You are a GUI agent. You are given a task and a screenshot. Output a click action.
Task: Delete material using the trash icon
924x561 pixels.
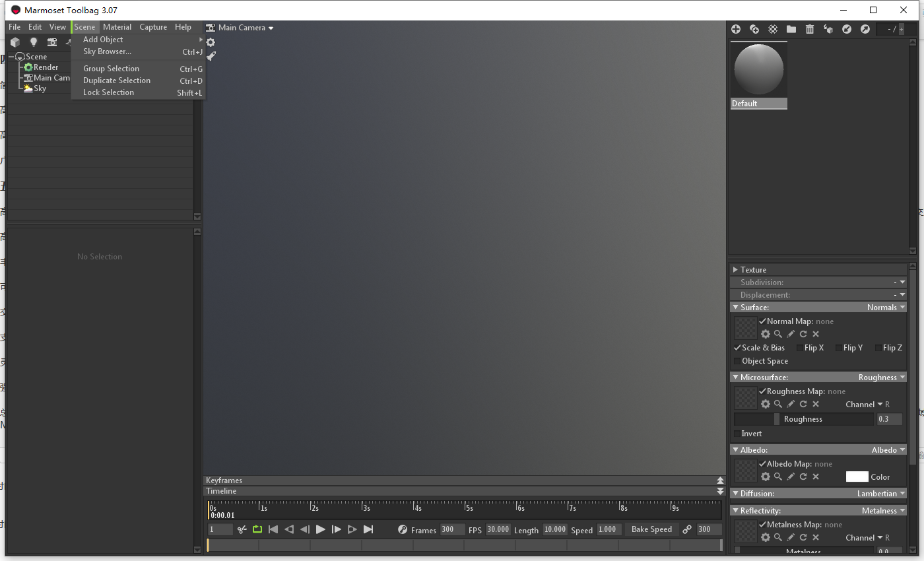pyautogui.click(x=810, y=29)
